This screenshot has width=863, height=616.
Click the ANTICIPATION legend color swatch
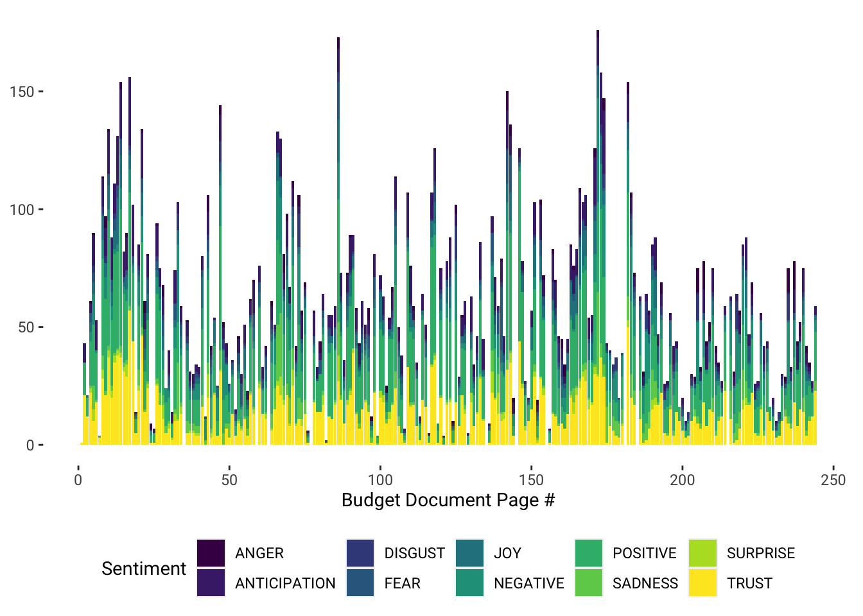click(211, 583)
